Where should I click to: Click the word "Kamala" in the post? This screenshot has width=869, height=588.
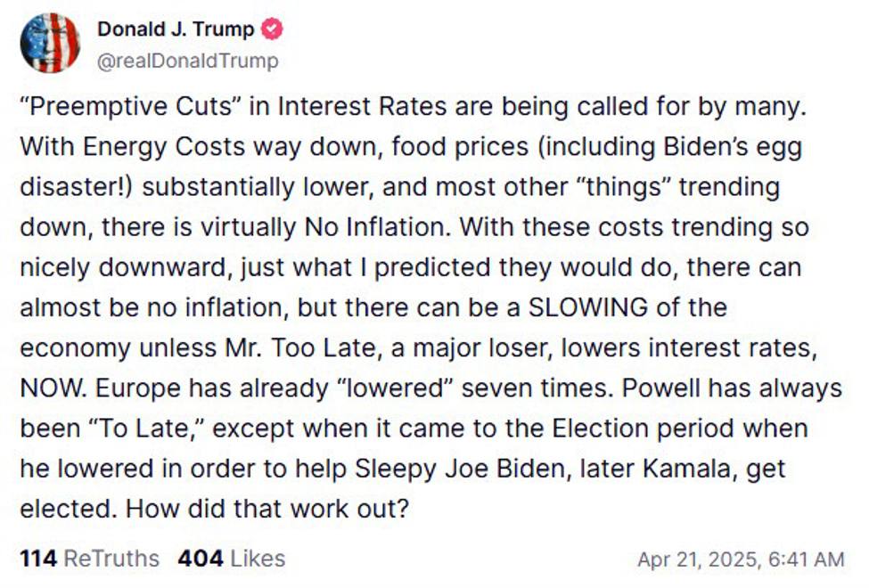688,469
